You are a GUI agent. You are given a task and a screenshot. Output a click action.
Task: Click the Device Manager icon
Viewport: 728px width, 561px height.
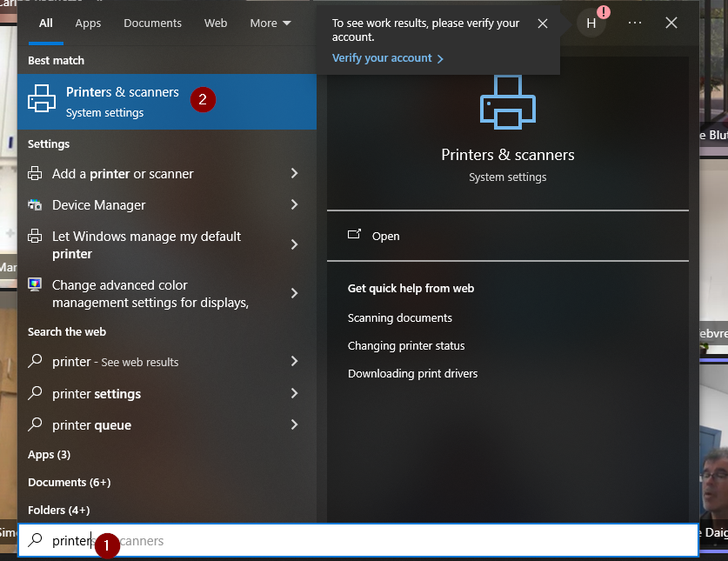[35, 204]
